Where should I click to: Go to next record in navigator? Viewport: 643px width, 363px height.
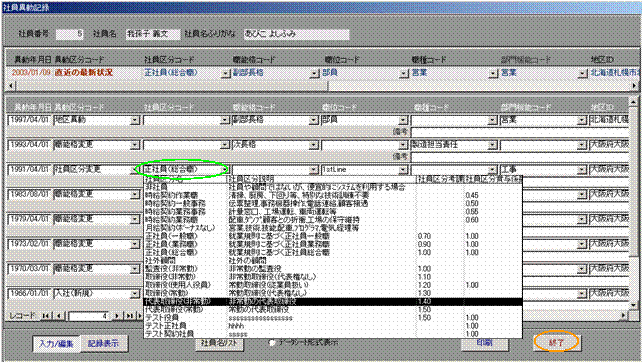[117, 316]
